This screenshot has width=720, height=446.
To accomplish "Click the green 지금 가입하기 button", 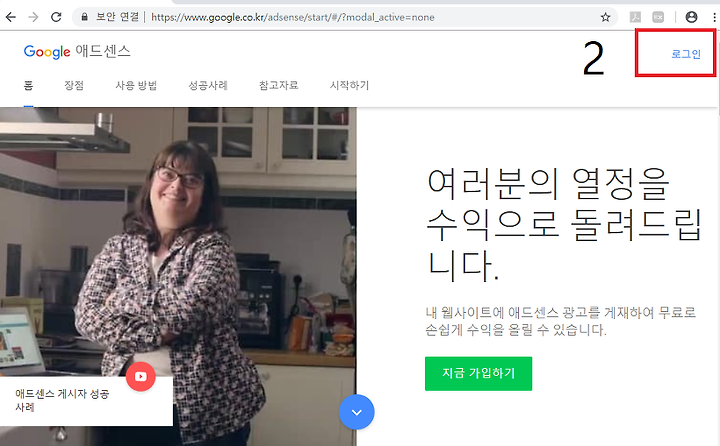I will (x=478, y=373).
